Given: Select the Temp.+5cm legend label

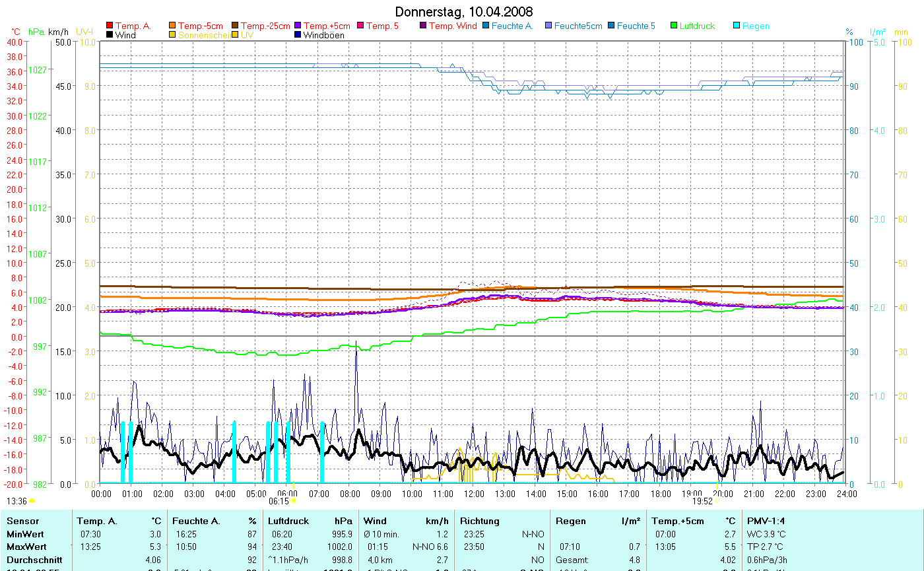Looking at the screenshot, I should (x=327, y=26).
